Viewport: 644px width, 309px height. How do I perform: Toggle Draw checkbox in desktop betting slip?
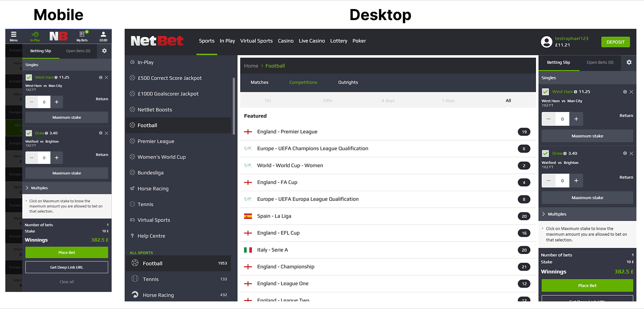[546, 154]
